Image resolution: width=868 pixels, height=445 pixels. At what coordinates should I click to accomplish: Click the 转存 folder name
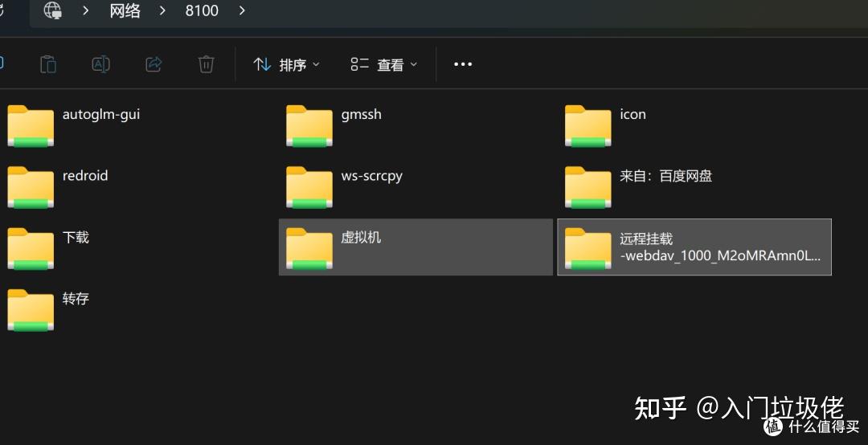(76, 299)
